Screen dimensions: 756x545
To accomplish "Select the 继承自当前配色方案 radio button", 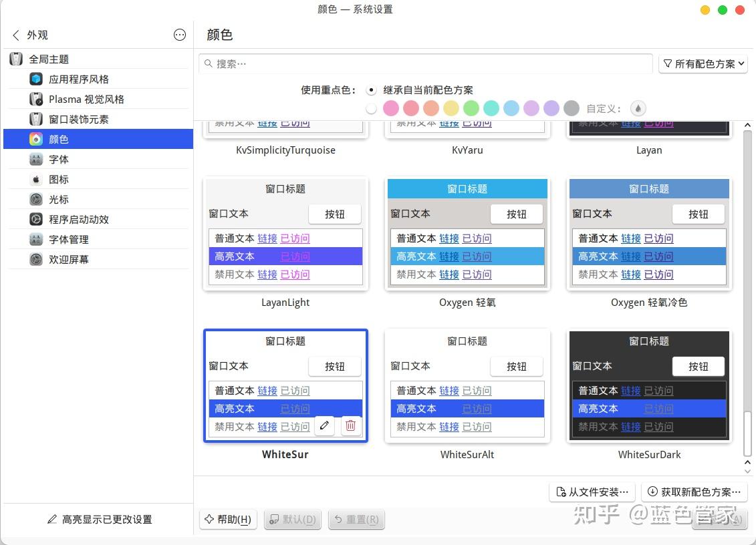I will coord(371,89).
